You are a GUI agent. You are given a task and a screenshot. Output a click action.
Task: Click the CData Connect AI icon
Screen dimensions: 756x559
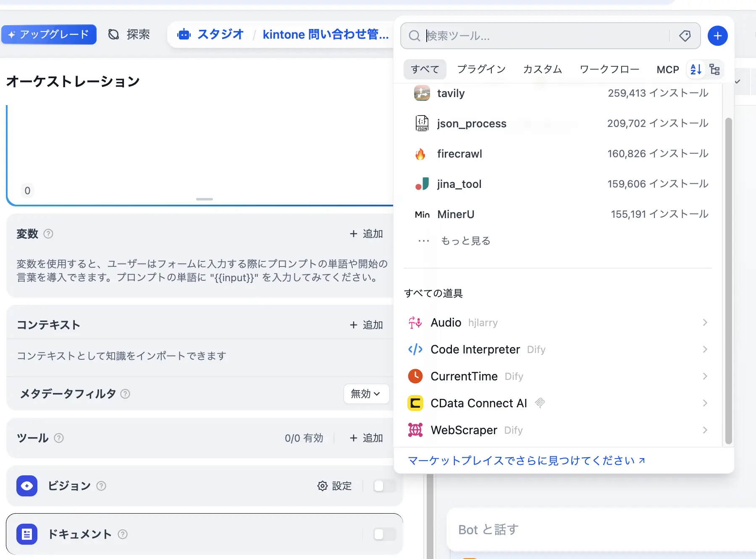415,403
